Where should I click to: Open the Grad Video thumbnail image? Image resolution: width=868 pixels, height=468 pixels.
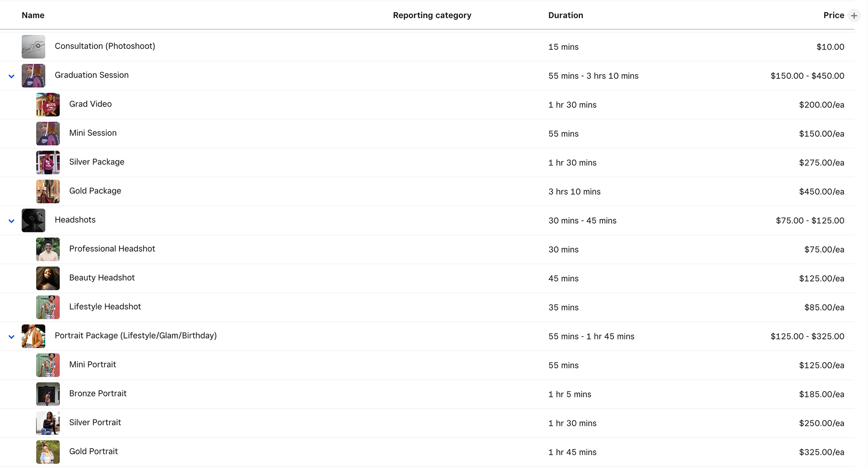pyautogui.click(x=48, y=104)
